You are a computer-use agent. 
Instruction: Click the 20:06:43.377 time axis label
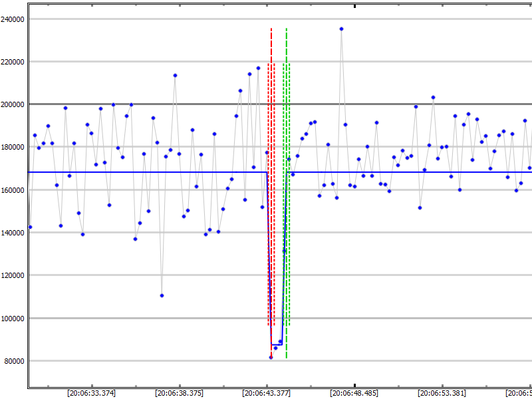pos(267,393)
